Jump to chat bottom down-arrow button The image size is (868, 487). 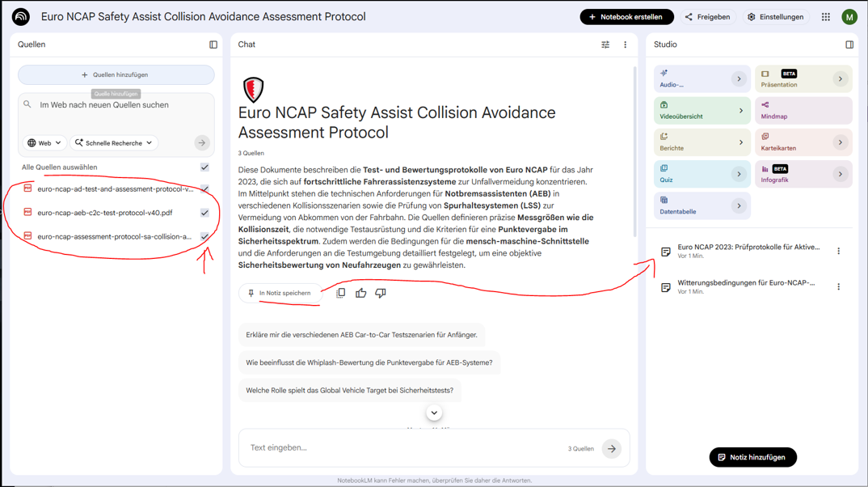click(x=434, y=413)
